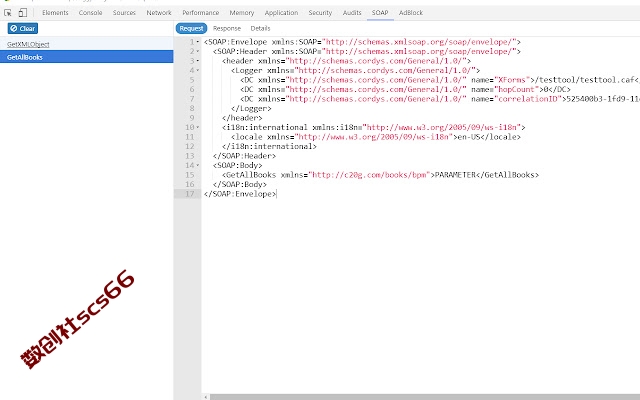This screenshot has height=400, width=640.
Task: Select the GetAllBooks request entry
Action: [x=87, y=57]
